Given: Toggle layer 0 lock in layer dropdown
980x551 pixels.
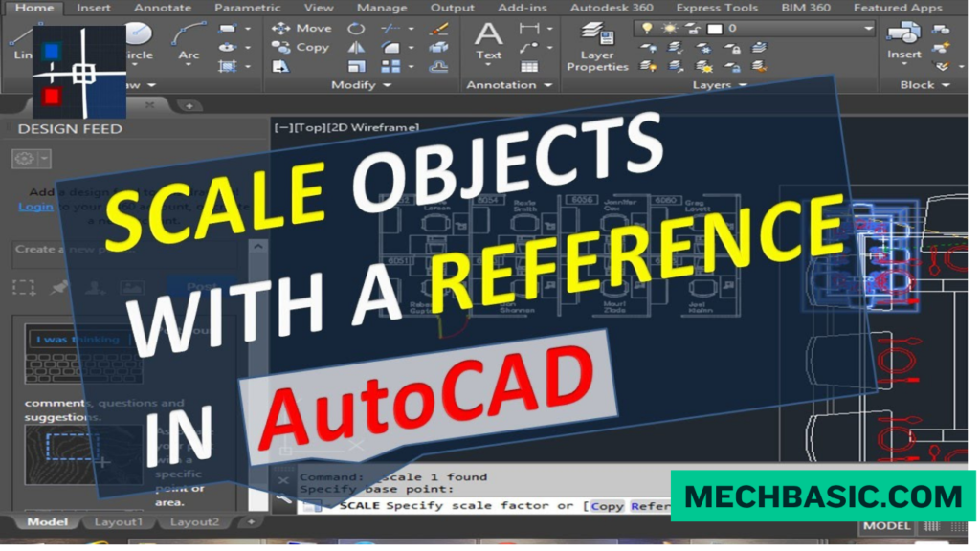Looking at the screenshot, I should point(693,28).
